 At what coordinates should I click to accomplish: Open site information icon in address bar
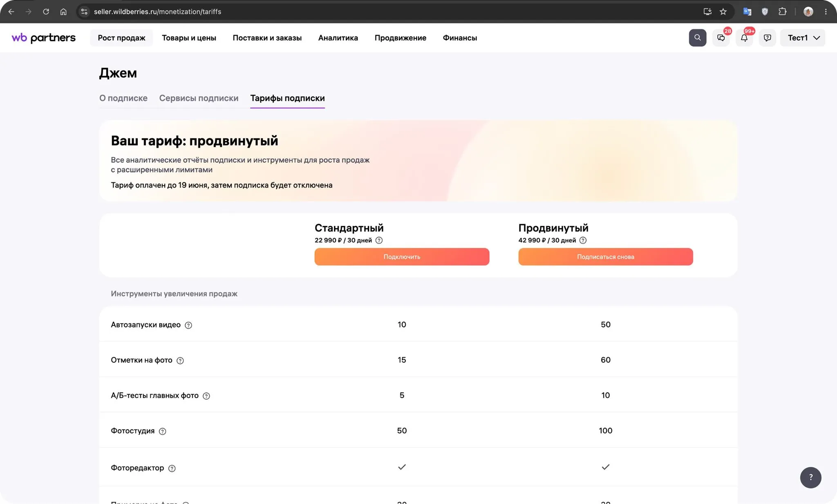pyautogui.click(x=84, y=11)
